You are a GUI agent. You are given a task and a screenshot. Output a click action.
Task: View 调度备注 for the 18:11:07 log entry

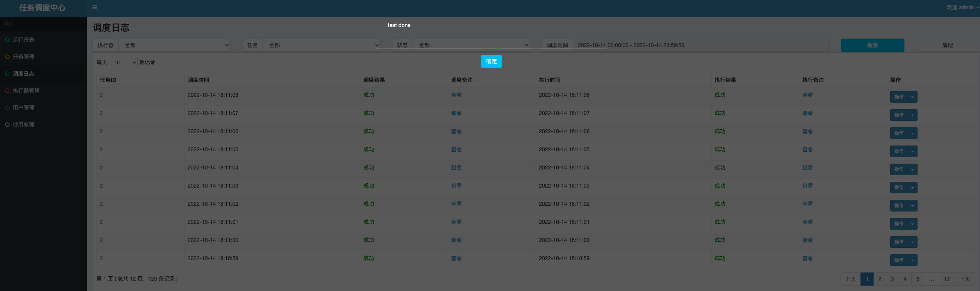point(456,113)
